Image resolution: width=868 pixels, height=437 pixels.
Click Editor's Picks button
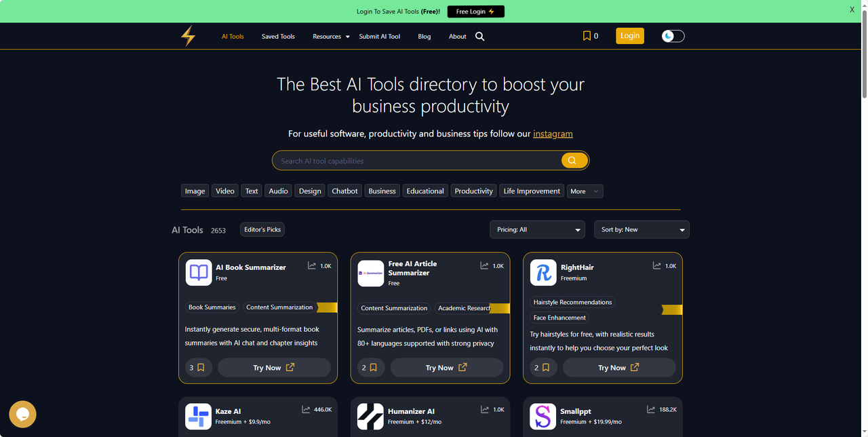point(262,229)
